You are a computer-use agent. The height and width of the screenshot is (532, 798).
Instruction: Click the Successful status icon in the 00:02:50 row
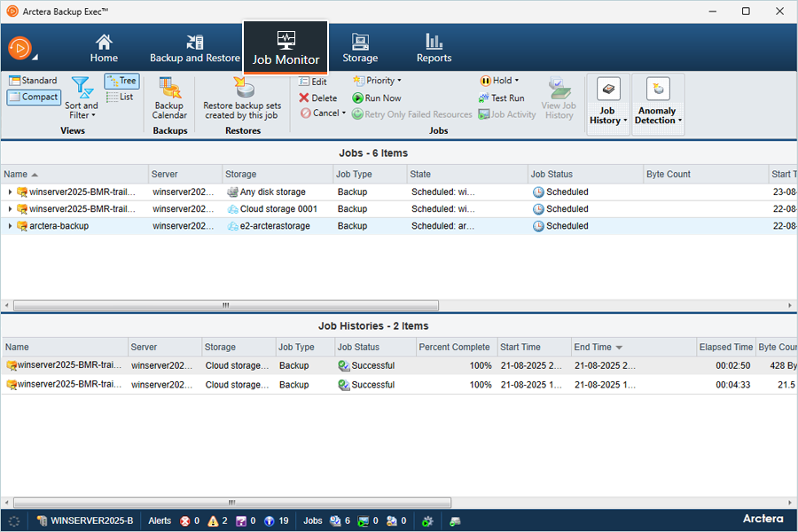click(343, 365)
